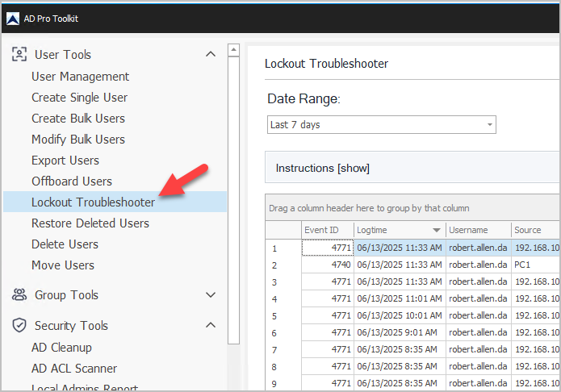This screenshot has width=561, height=392.
Task: Click PC1 source cell
Action: point(536,265)
